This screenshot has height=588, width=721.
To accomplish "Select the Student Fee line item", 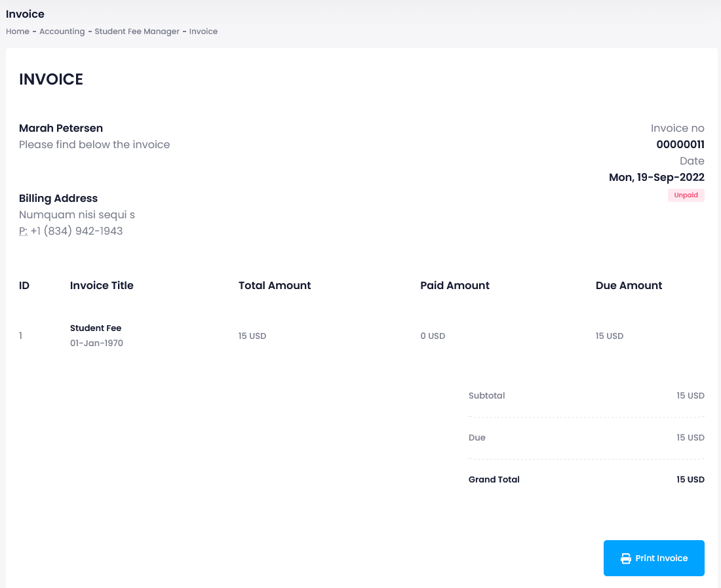I will 96,328.
